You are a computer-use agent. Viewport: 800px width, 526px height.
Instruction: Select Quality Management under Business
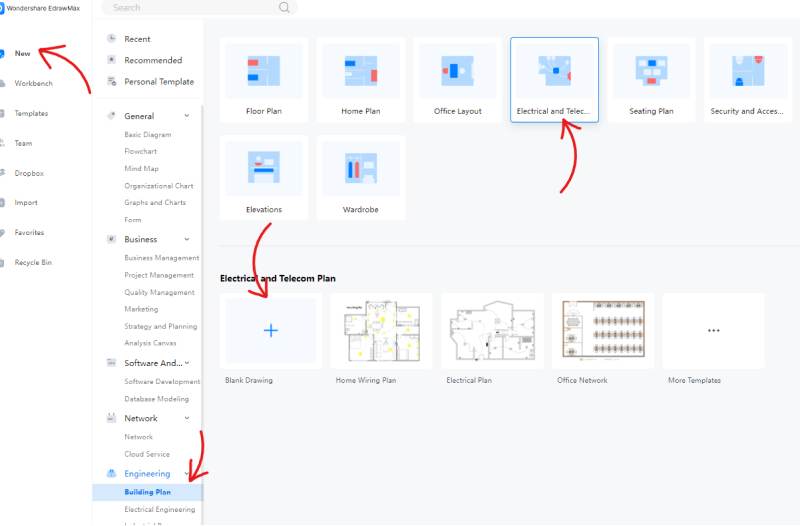click(159, 292)
